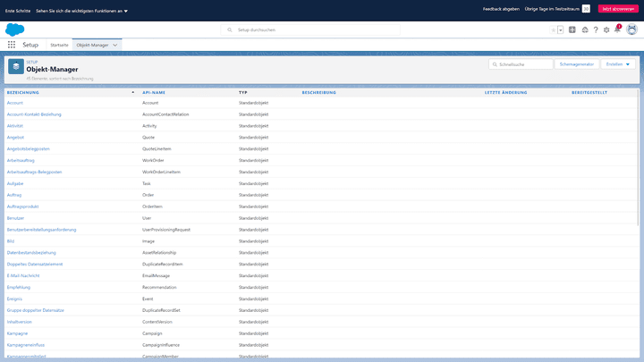Screen dimensions: 644x362
Task: Expand the Erstellen dropdown
Action: [618, 64]
